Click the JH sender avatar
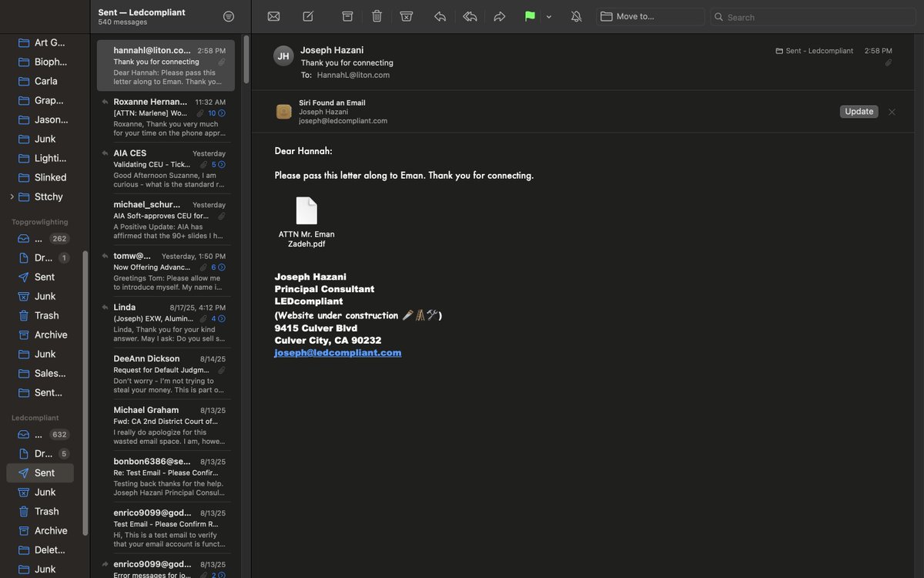This screenshot has width=924, height=578. point(283,55)
